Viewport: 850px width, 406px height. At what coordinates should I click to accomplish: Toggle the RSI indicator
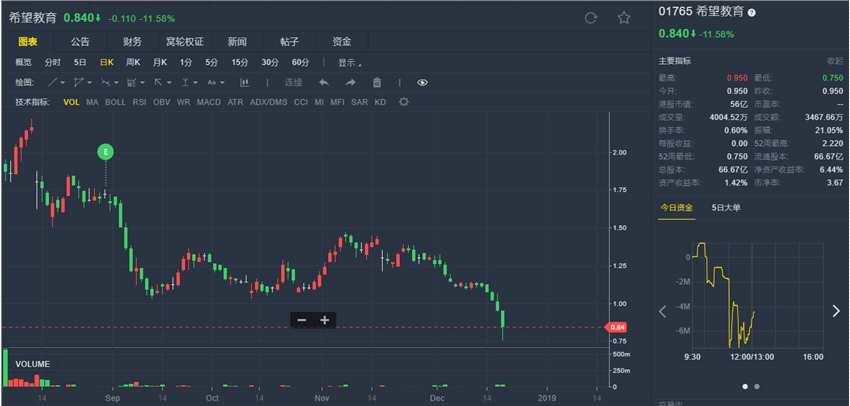[x=139, y=102]
